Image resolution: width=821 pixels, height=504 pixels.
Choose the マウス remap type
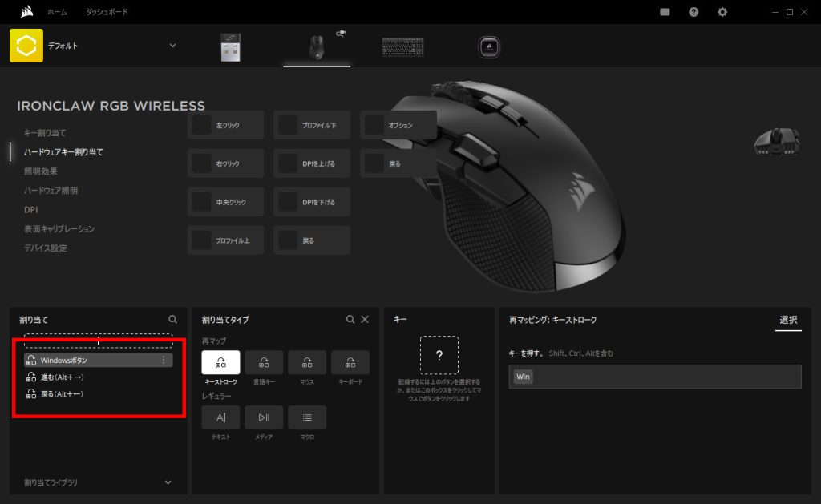tap(307, 362)
